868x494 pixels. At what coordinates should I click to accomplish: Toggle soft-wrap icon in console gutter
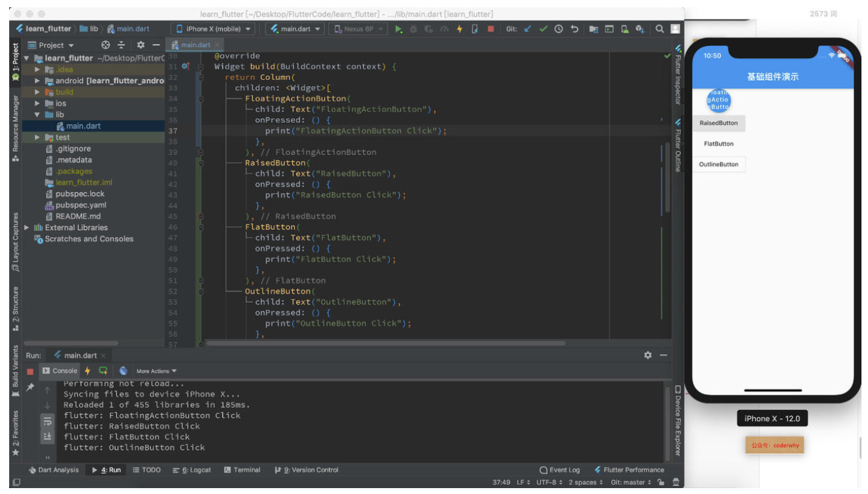(47, 421)
